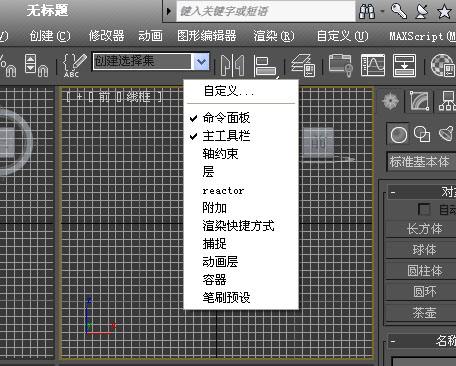Viewport: 456px width, 366px height.
Task: Select the Geometry category sphere icon
Action: point(398,135)
